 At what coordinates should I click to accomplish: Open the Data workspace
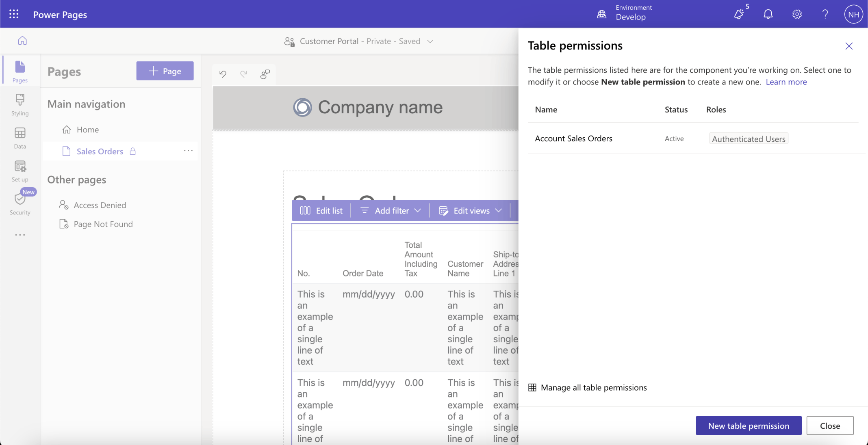point(20,138)
